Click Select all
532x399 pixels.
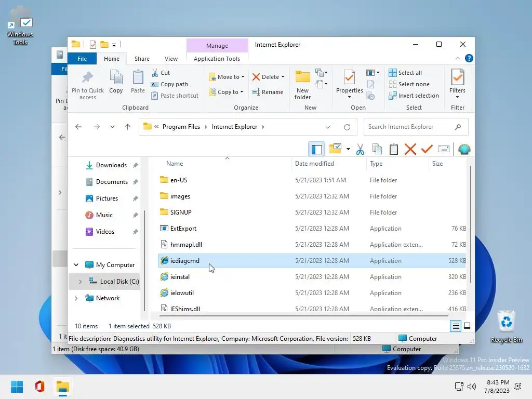405,73
